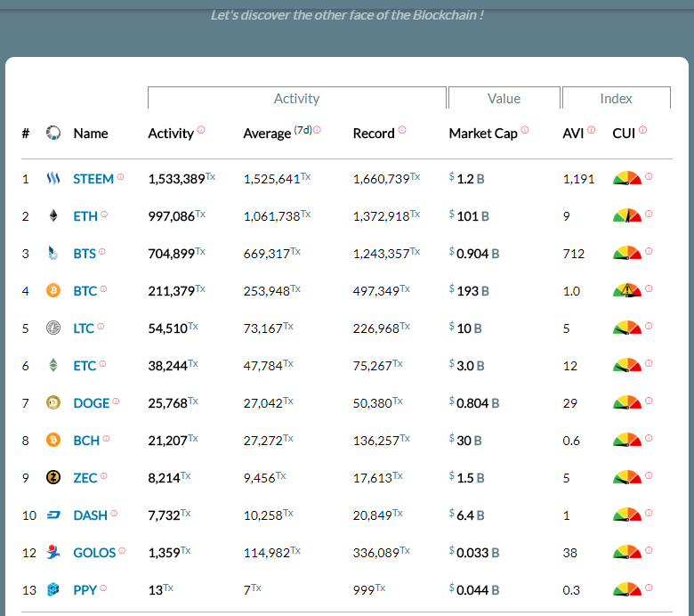Click the CUI gauge for BTC
694x616 pixels.
click(x=626, y=290)
